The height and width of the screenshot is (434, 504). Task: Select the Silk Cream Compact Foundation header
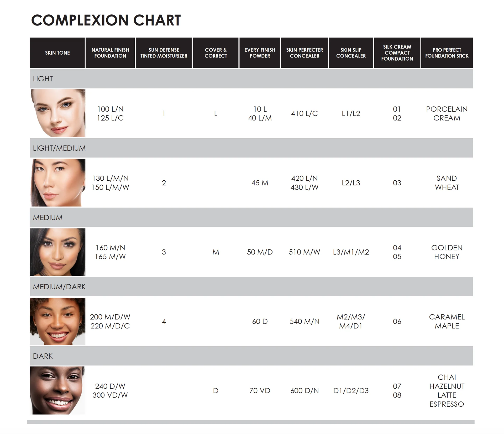click(x=397, y=53)
